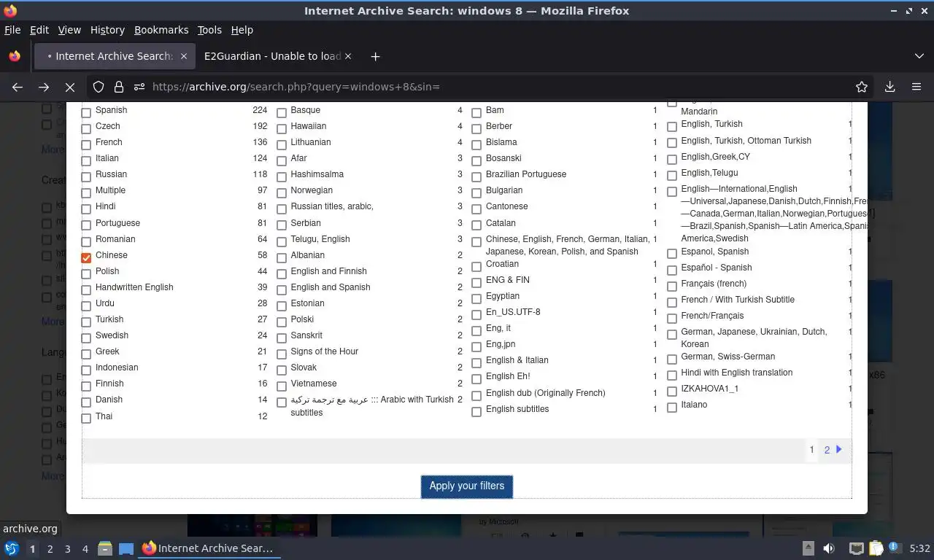Open the taskbar start menu icon
934x560 pixels.
pos(12,548)
